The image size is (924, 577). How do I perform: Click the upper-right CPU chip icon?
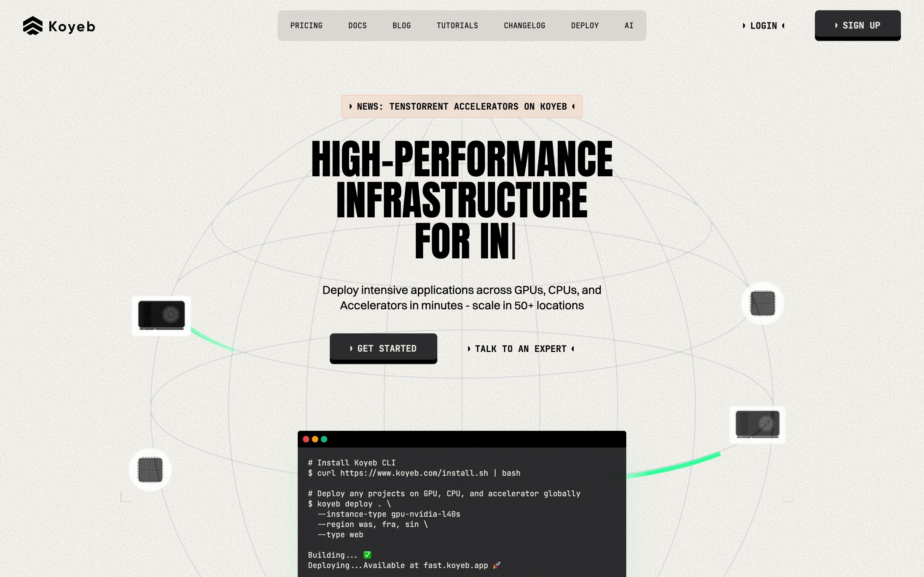pyautogui.click(x=763, y=303)
